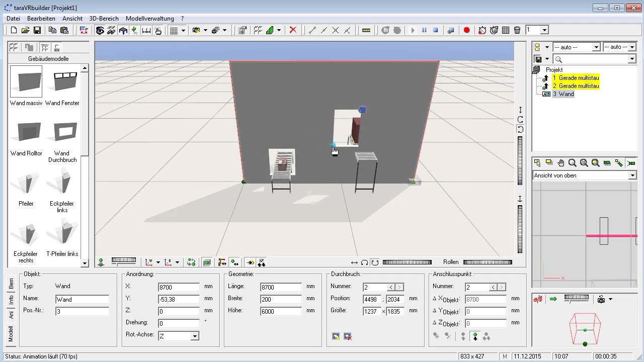Select the Wand Rolltor model
The height and width of the screenshot is (362, 644).
coord(26,136)
